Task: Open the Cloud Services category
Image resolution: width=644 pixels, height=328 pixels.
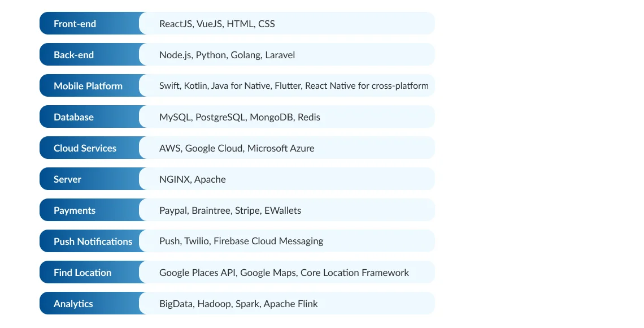Action: tap(85, 148)
